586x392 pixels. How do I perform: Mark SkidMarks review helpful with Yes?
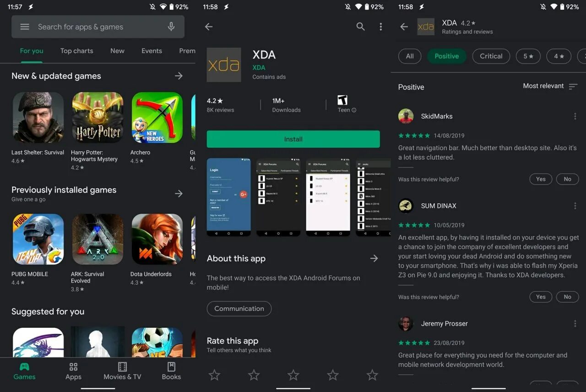click(541, 179)
